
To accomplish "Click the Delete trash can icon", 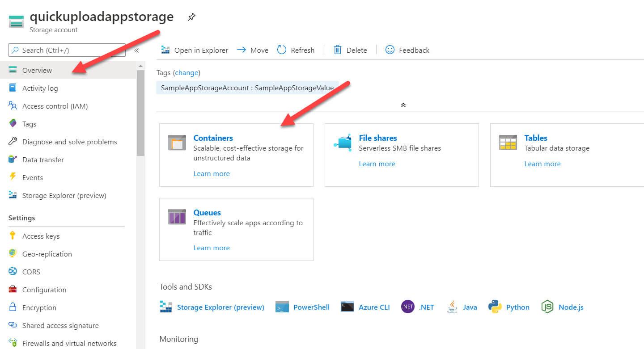I will (x=338, y=50).
